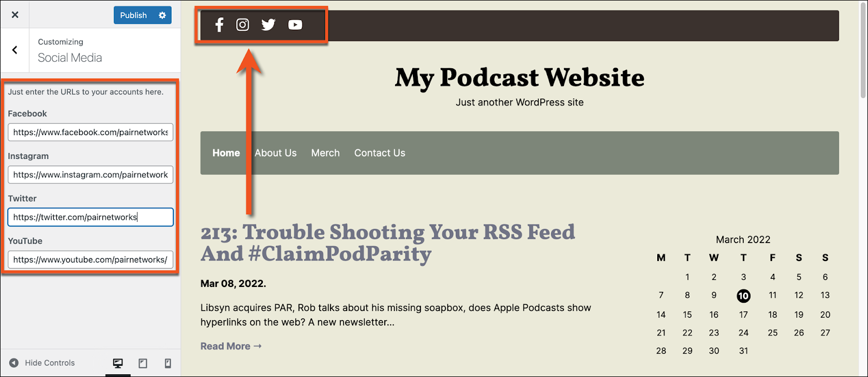
Task: Open the Facebook icon in header
Action: pyautogui.click(x=219, y=24)
